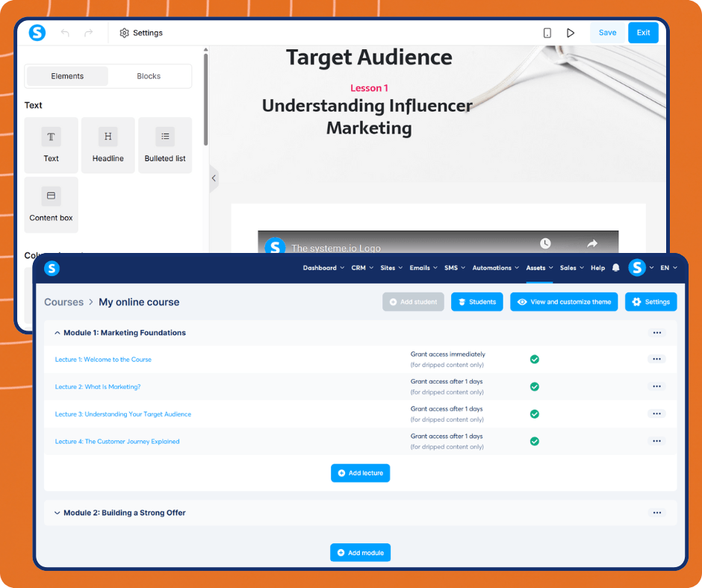Open the Emails menu

(x=423, y=268)
